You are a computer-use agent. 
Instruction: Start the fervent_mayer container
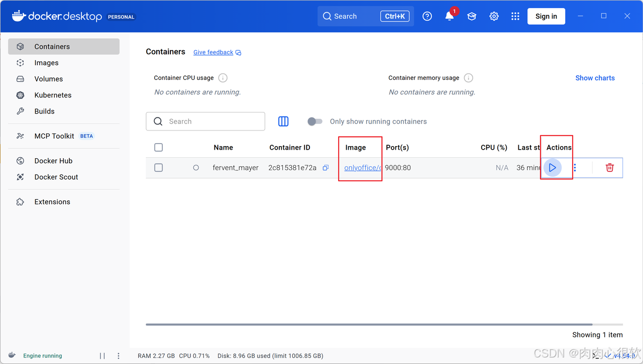coord(553,168)
